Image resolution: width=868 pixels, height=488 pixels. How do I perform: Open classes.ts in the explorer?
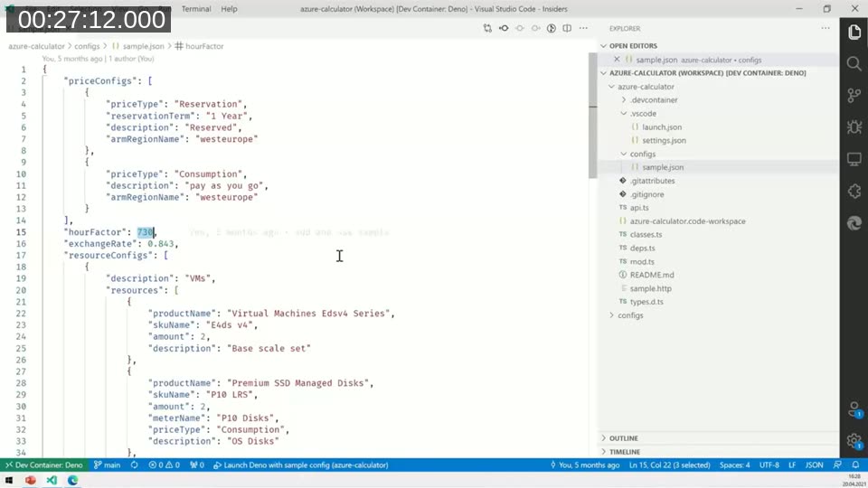click(646, 235)
